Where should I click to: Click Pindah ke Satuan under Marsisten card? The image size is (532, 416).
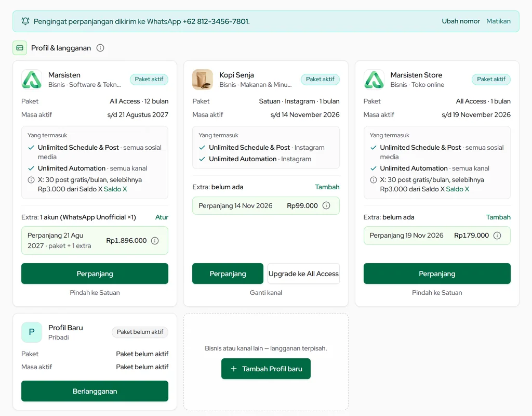pos(95,293)
